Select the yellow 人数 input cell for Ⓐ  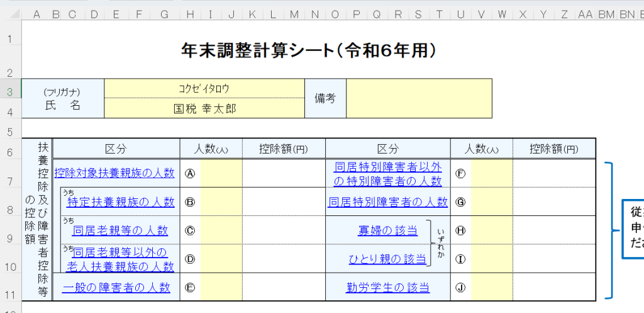(221, 173)
